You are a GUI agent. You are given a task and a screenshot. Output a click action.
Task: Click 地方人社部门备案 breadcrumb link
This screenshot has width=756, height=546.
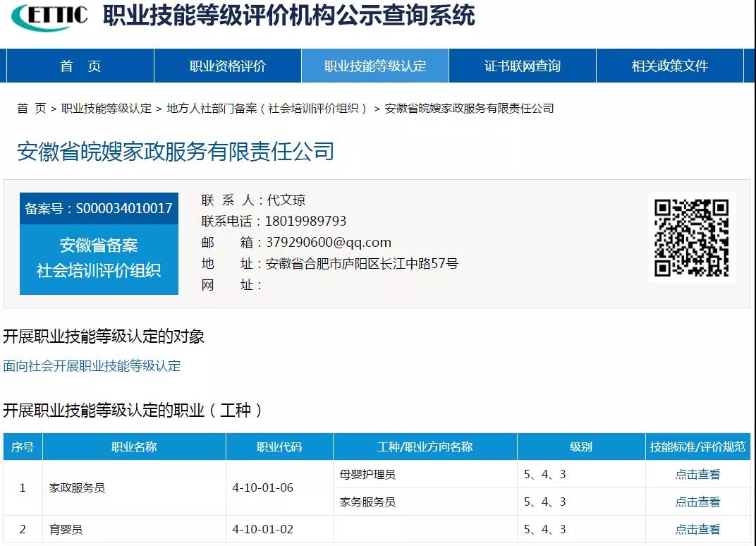tap(267, 109)
